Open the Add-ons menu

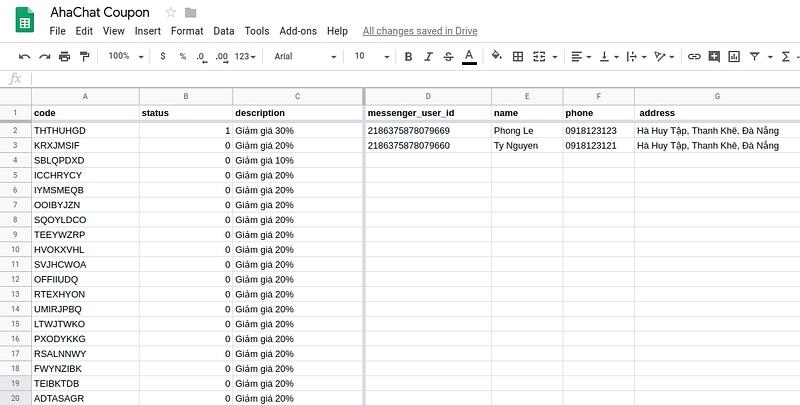point(298,31)
